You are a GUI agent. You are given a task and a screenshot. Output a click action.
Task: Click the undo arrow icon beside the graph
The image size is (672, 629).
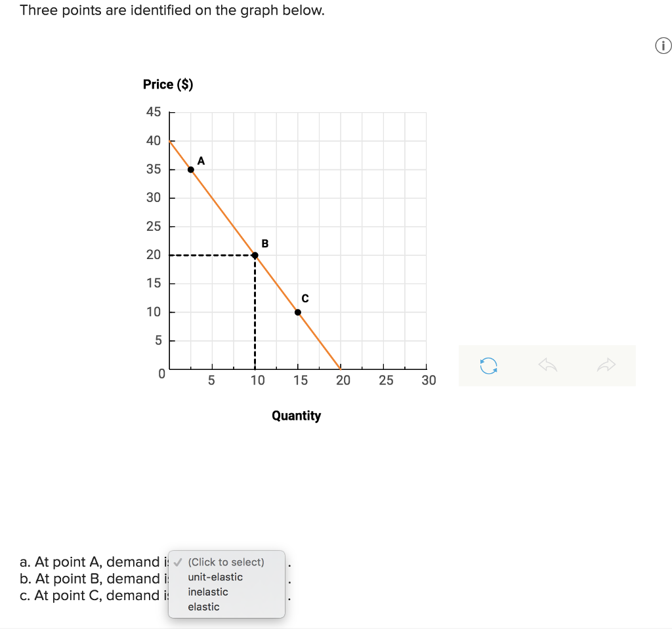point(547,365)
